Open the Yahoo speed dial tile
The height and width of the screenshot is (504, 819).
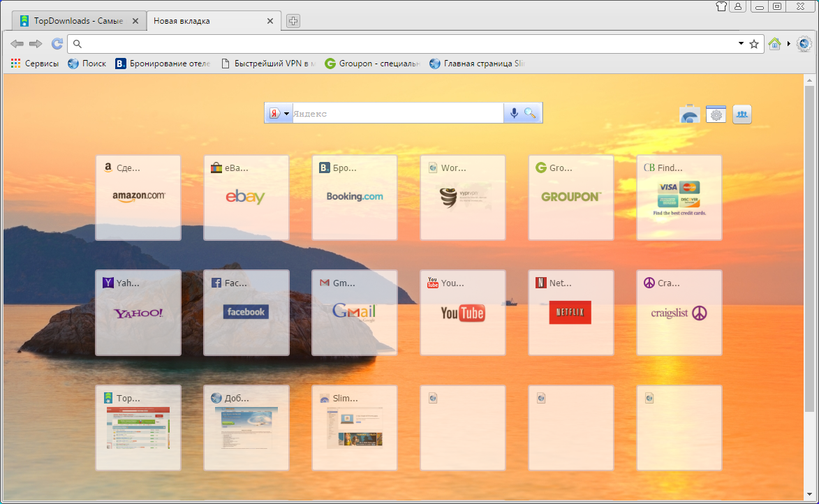138,313
